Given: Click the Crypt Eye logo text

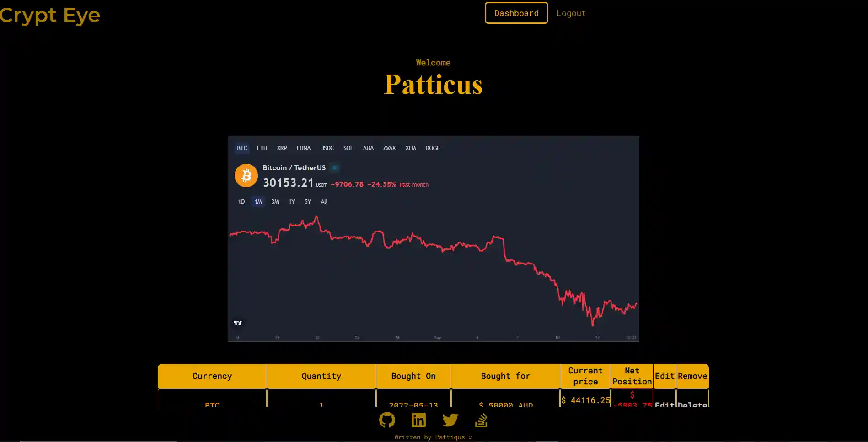Looking at the screenshot, I should click(50, 15).
